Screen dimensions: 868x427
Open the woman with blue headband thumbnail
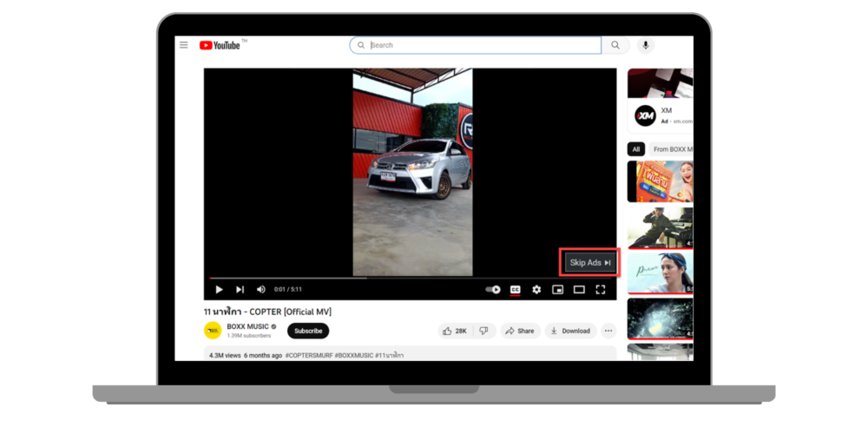coord(660,273)
